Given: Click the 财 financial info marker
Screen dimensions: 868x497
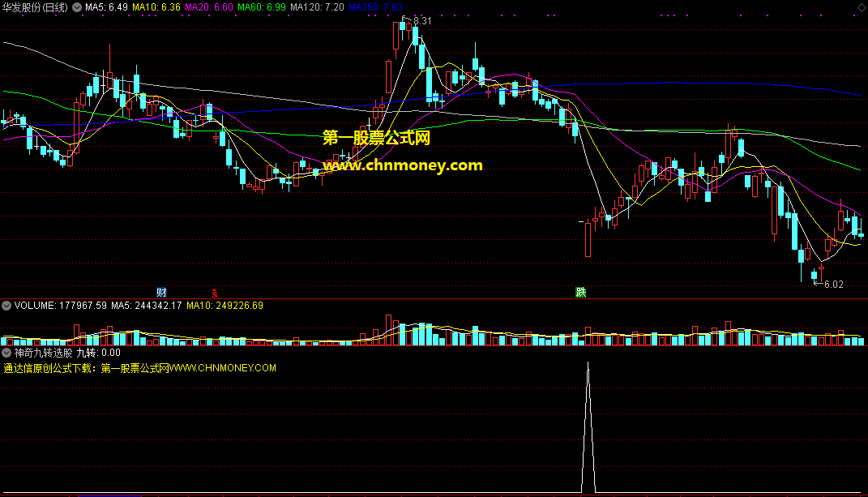Looking at the screenshot, I should click(x=161, y=293).
